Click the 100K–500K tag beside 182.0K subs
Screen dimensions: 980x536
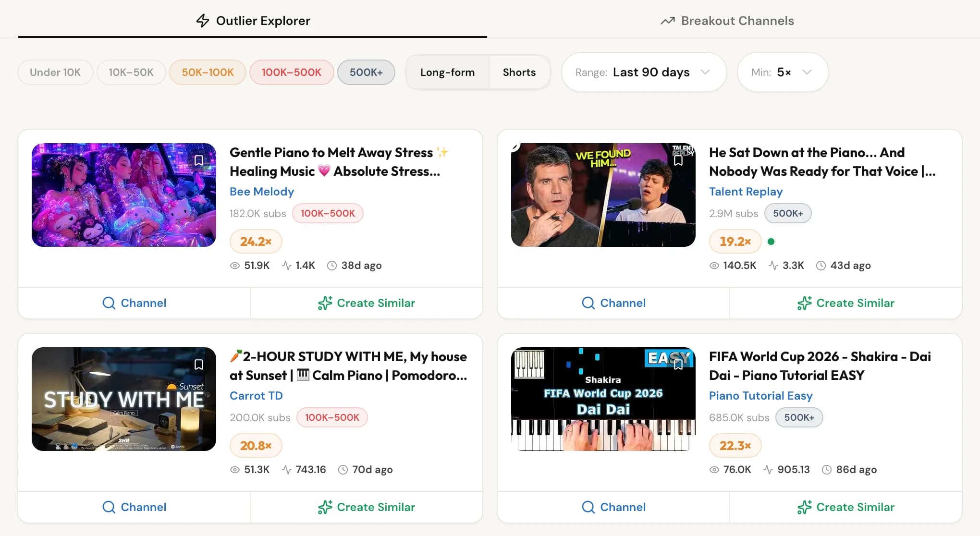pos(328,213)
